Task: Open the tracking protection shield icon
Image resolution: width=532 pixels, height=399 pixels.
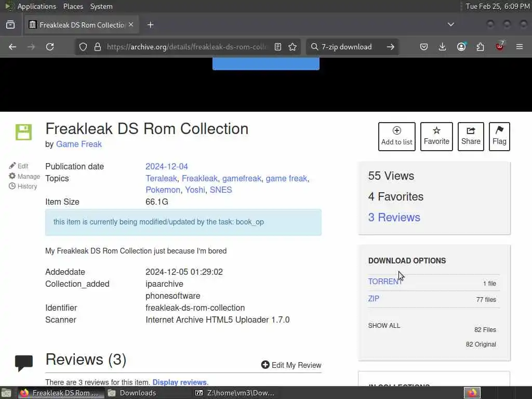Action: 83,47
